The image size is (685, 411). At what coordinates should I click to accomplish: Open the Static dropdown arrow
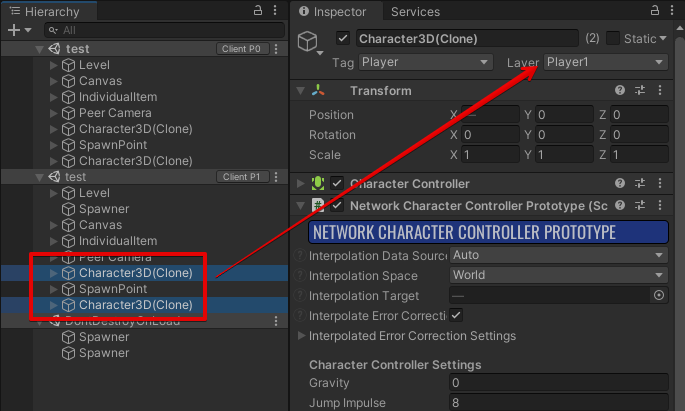[x=663, y=38]
